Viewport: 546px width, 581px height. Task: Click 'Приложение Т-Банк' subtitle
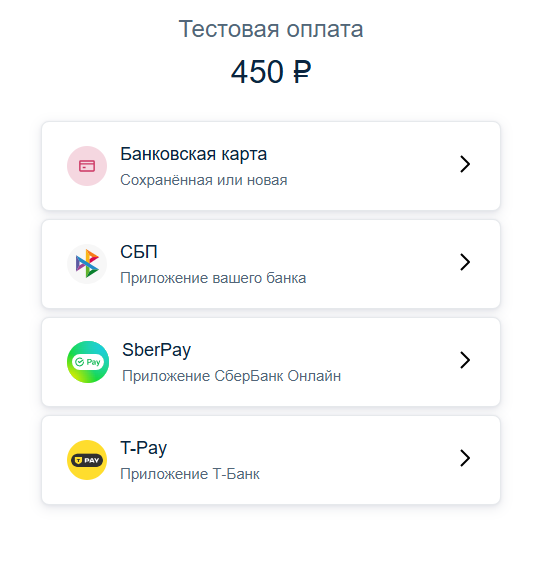pyautogui.click(x=190, y=474)
